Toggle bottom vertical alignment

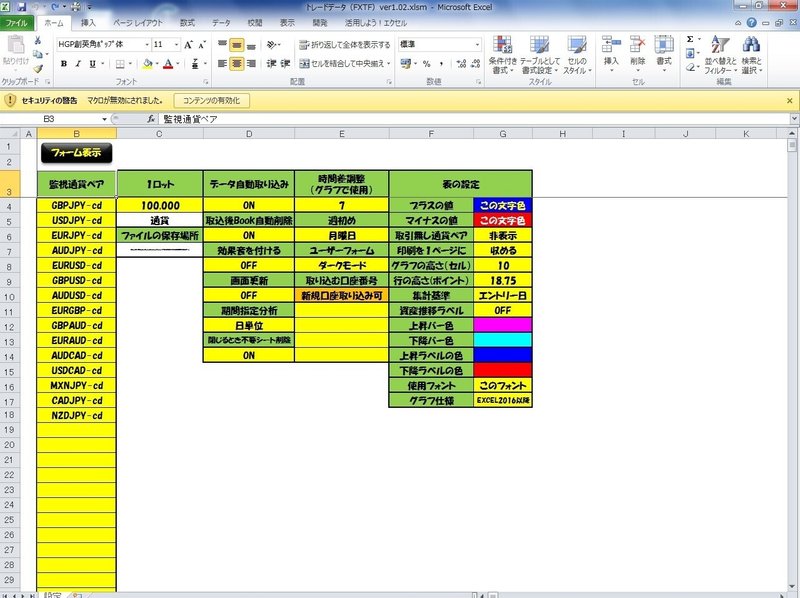tap(251, 45)
